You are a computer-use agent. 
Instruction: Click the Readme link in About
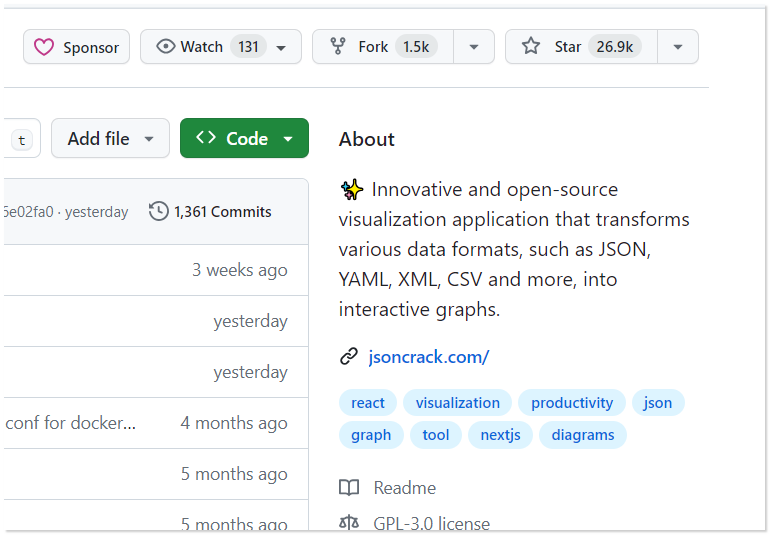(404, 488)
